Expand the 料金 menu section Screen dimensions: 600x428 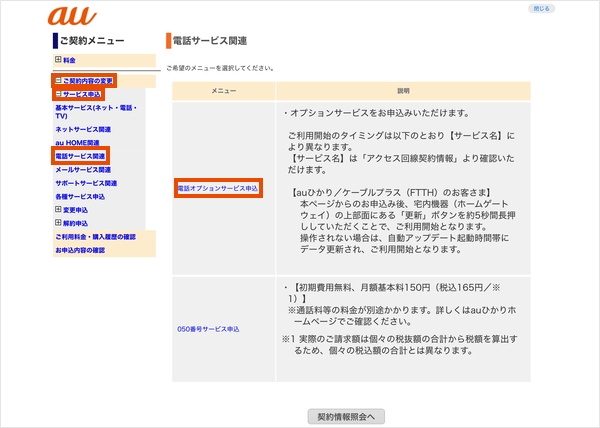point(58,61)
